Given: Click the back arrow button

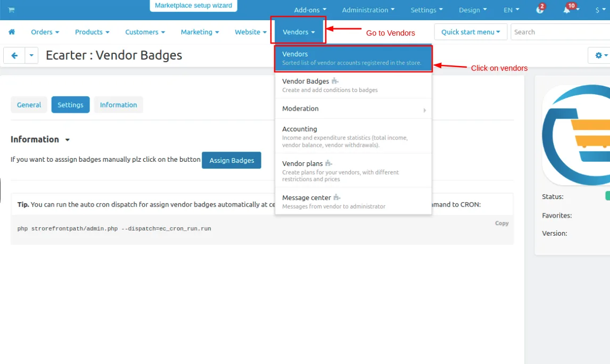Looking at the screenshot, I should point(14,55).
